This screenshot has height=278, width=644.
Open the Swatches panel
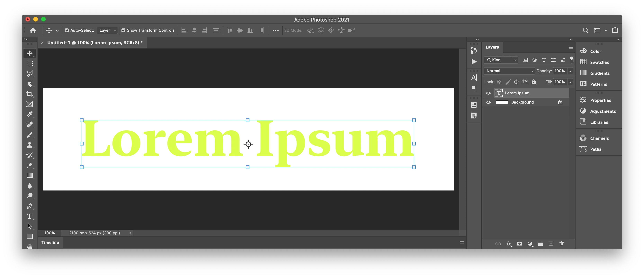599,62
